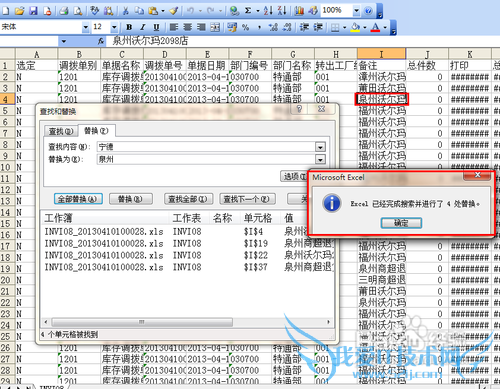Click the Paste clipboard icon
This screenshot has height=389, width=500.
click(153, 11)
